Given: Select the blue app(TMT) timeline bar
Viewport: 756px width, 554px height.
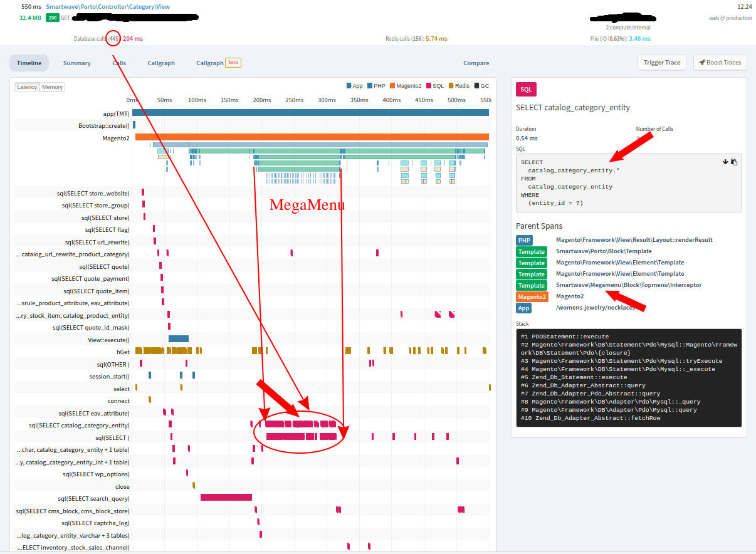Looking at the screenshot, I should (310, 113).
